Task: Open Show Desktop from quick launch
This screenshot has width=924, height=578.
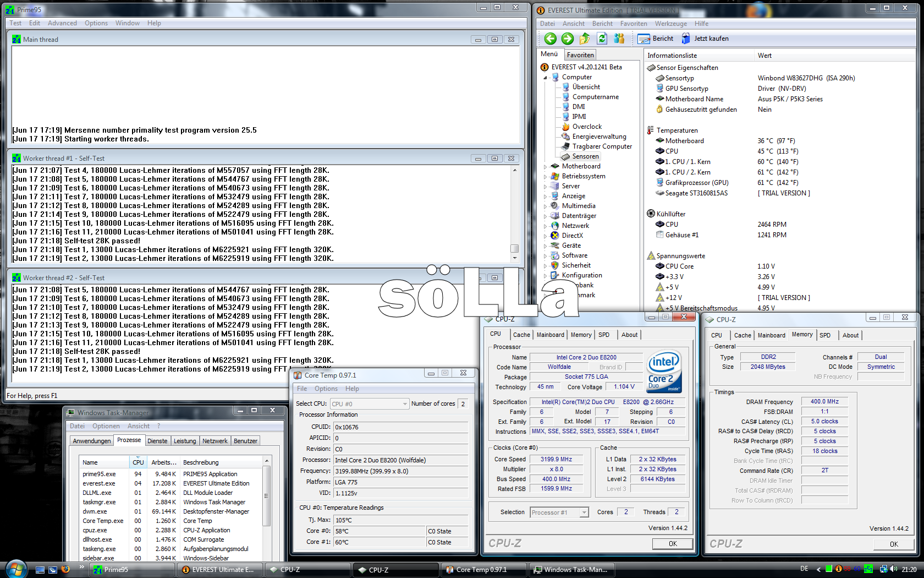Action: [40, 570]
